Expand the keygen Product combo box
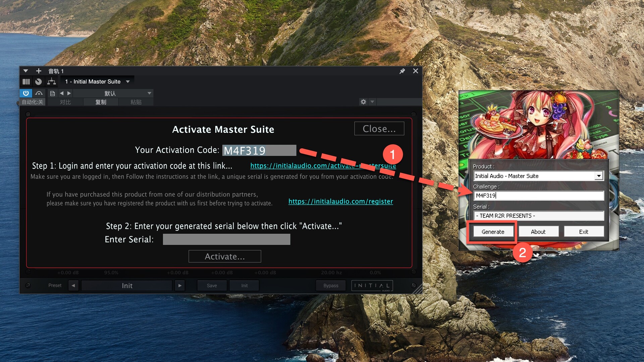The image size is (644, 362). click(x=599, y=176)
